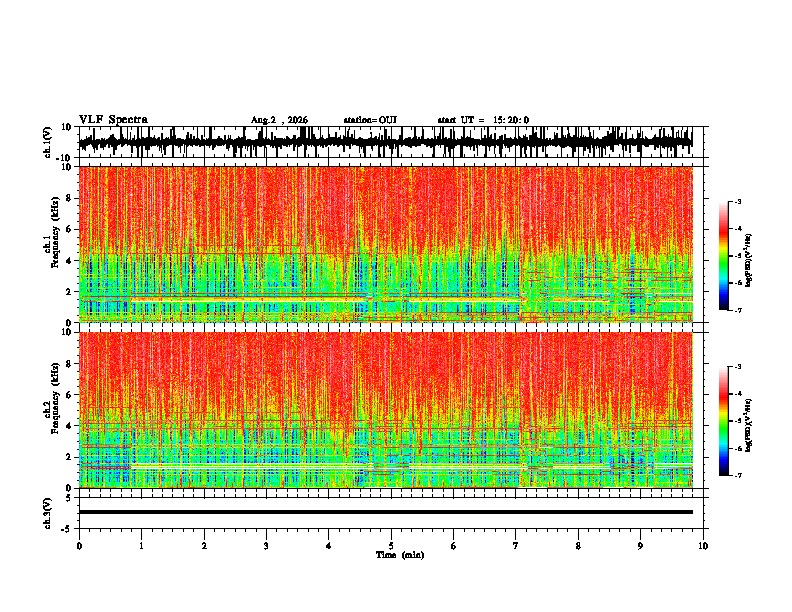Click ch.2 frequency axis "2" kHz tick label
Image resolution: width=792 pixels, height=612 pixels.
point(70,457)
